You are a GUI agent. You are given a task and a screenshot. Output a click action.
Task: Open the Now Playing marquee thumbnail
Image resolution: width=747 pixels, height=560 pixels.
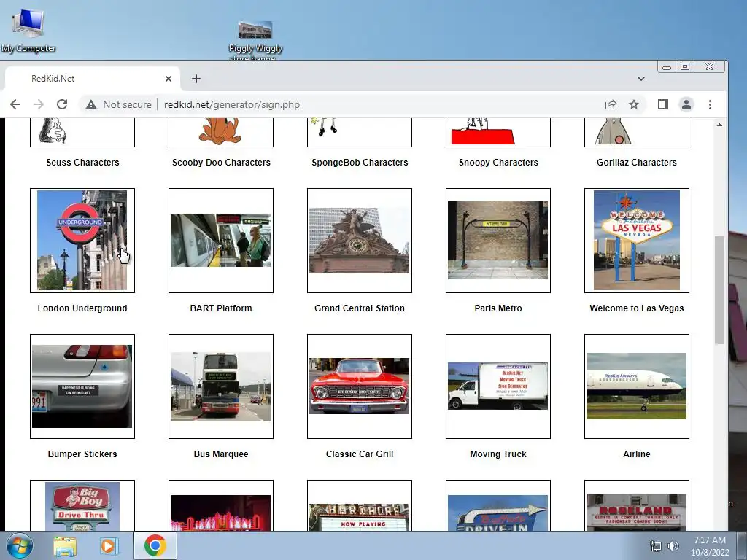pyautogui.click(x=360, y=506)
